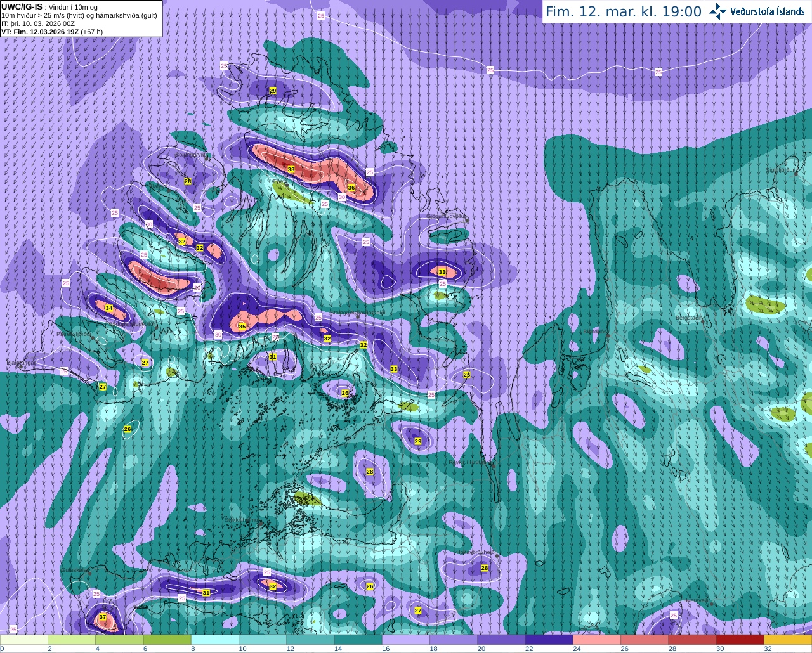812x653 pixels.
Task: Select the 30–32 m/s dark red swatch
Action: tap(740, 640)
